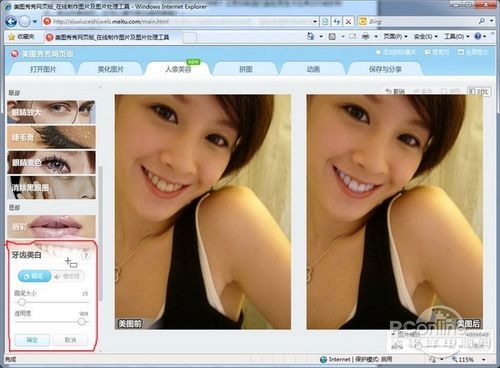The width and height of the screenshot is (500, 368).
Task: Select the 美图秀秀网页版 browser tab
Action: [112, 37]
